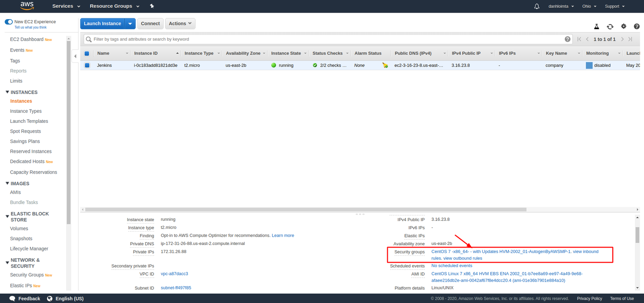This screenshot has width=644, height=303.
Task: Open EC2 Dashboard in the sidebar
Action: [27, 39]
